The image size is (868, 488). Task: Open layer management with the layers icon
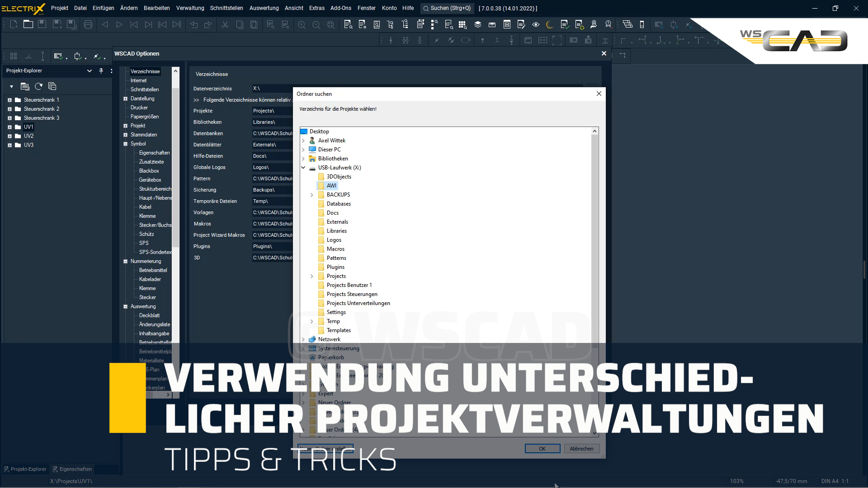point(478,24)
